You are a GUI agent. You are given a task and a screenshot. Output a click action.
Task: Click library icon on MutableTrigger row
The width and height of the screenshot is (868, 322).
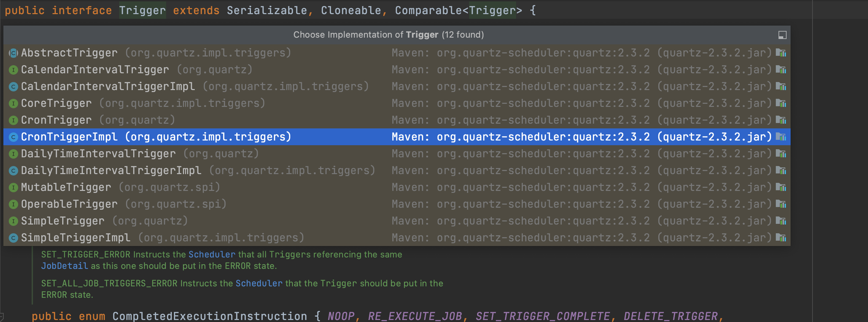781,188
